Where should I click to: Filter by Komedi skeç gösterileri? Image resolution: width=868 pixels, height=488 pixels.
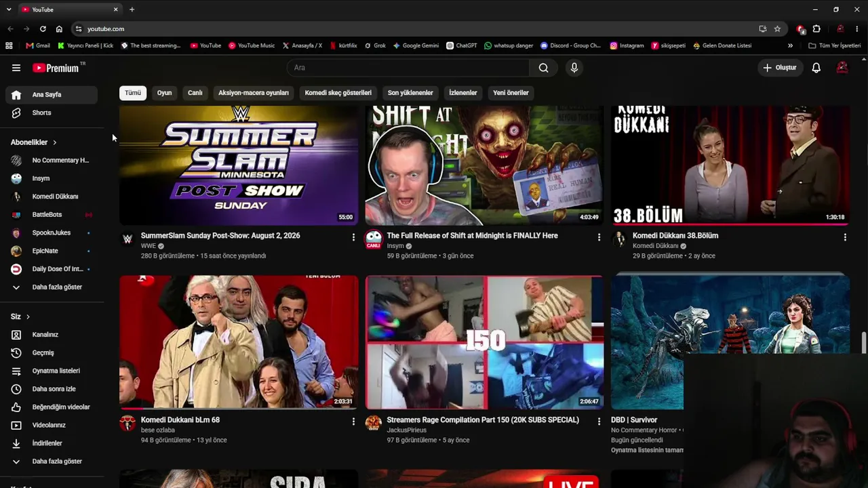pyautogui.click(x=338, y=93)
